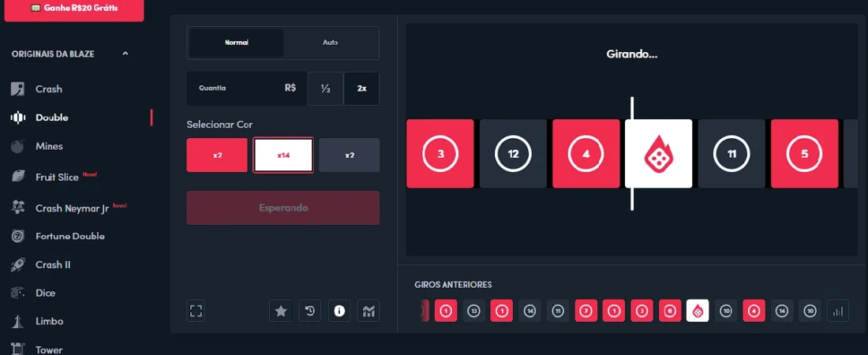Select the red x2 color swatch
Image resolution: width=868 pixels, height=355 pixels.
point(217,155)
